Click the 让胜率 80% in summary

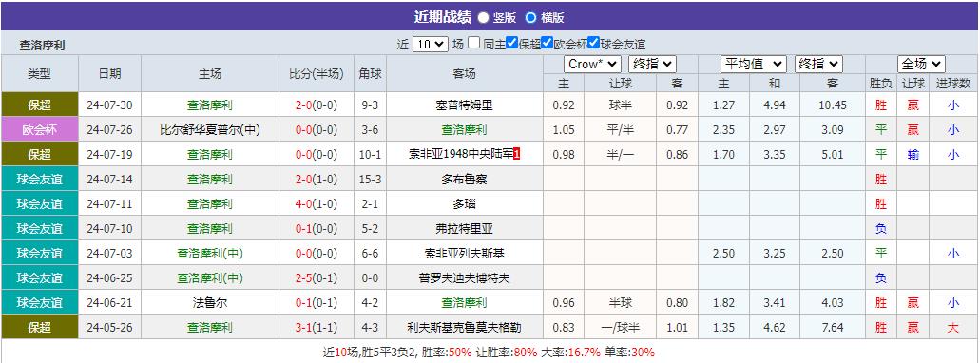[x=525, y=353]
